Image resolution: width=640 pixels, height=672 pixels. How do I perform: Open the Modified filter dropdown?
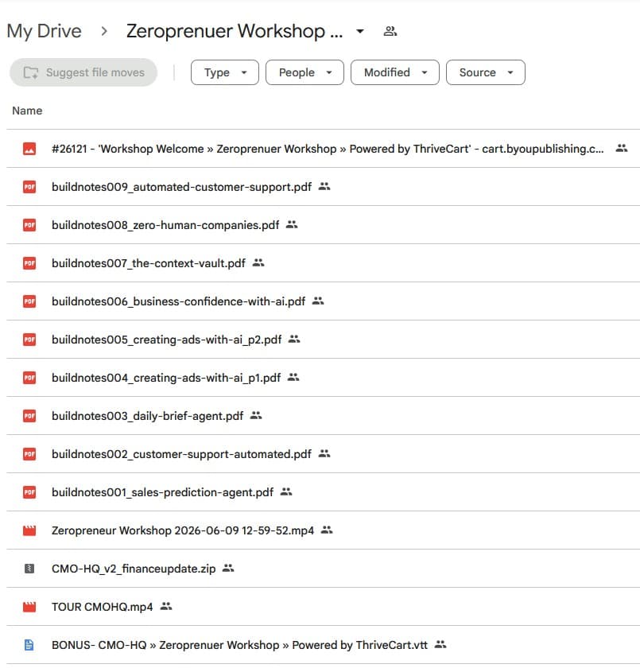pos(395,72)
